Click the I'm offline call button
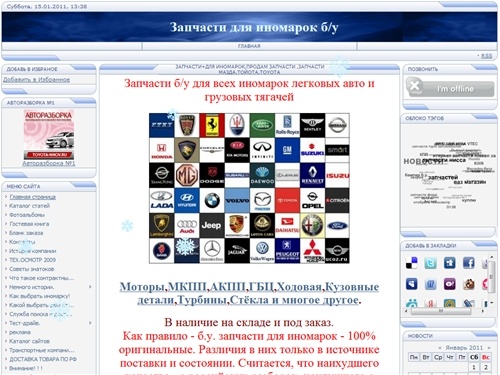Screen dimensions: 500x375 pos(450,88)
